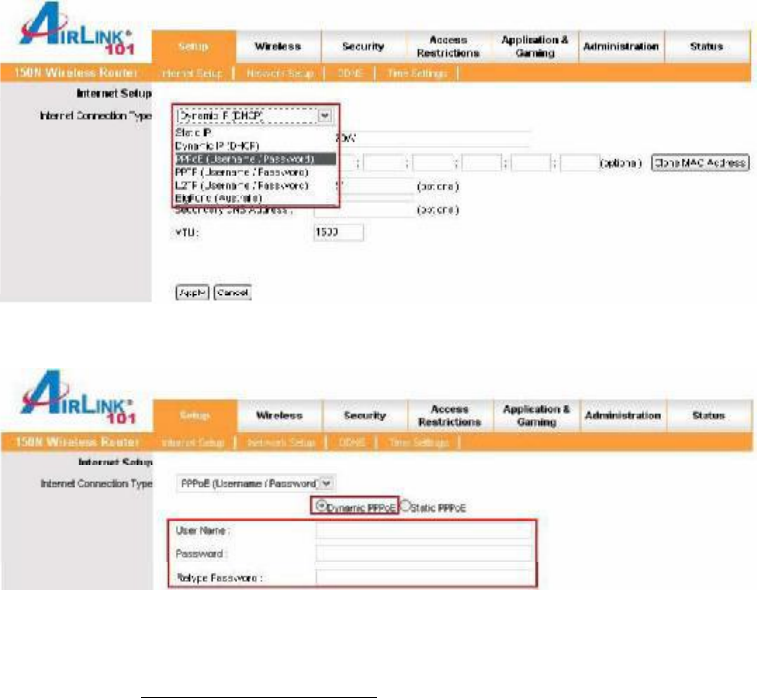Click the Password input field
The image size is (757, 698).
424,554
